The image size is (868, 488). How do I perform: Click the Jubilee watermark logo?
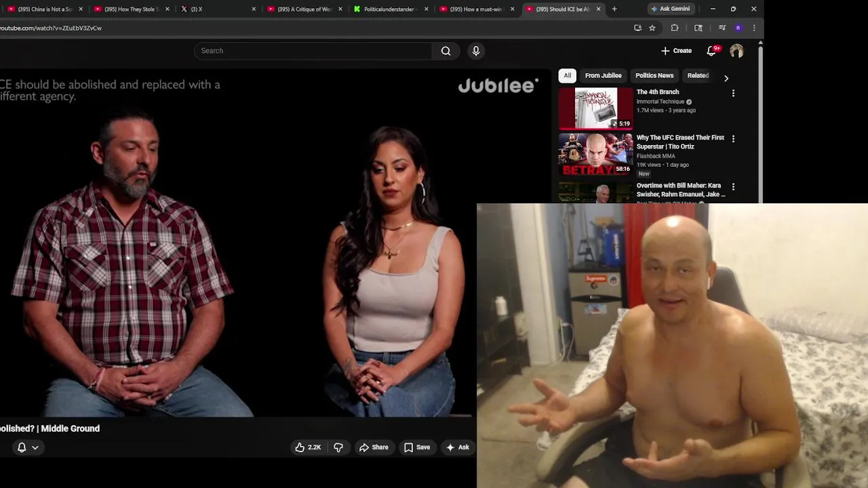click(498, 85)
